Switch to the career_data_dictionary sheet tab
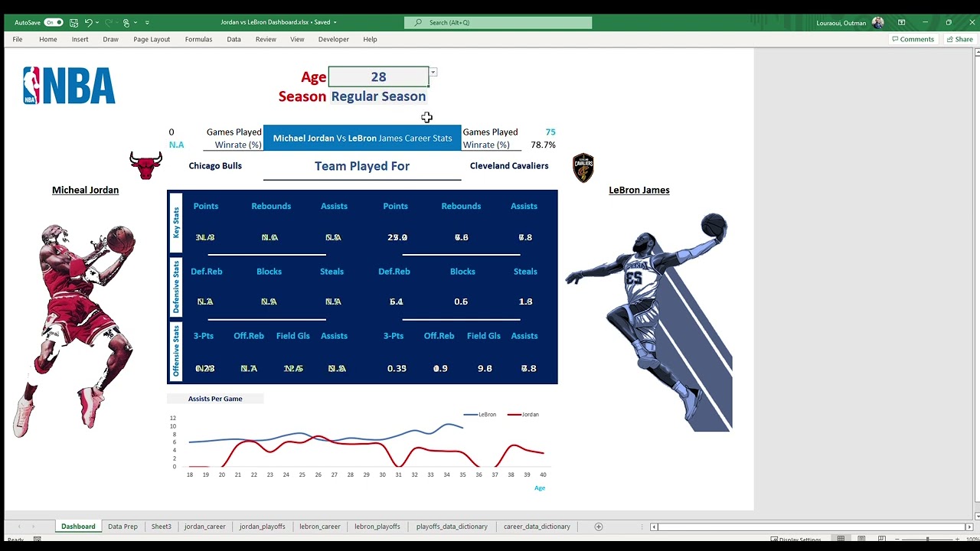The height and width of the screenshot is (551, 980). click(x=537, y=527)
